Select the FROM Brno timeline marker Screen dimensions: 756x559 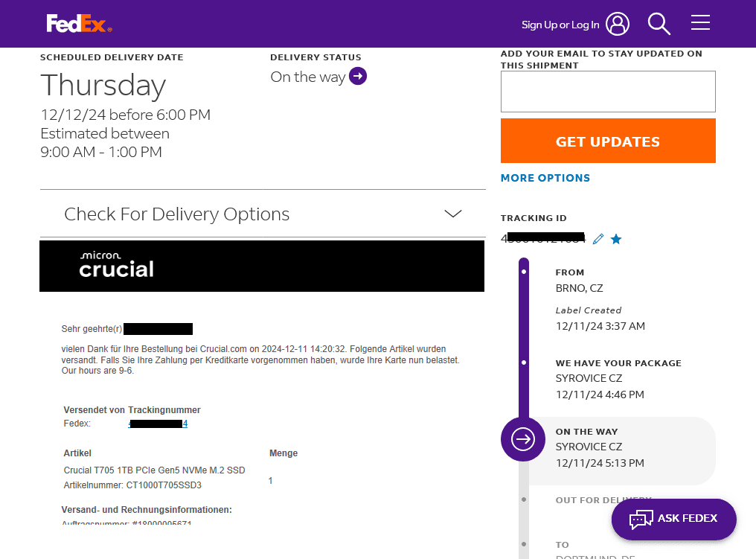pos(524,272)
